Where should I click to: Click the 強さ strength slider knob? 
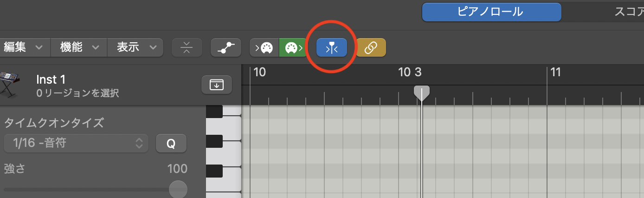pos(178,189)
